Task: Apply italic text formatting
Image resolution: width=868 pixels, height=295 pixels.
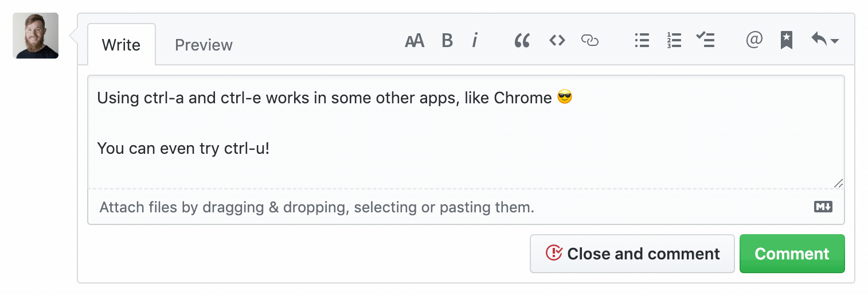Action: [x=475, y=41]
